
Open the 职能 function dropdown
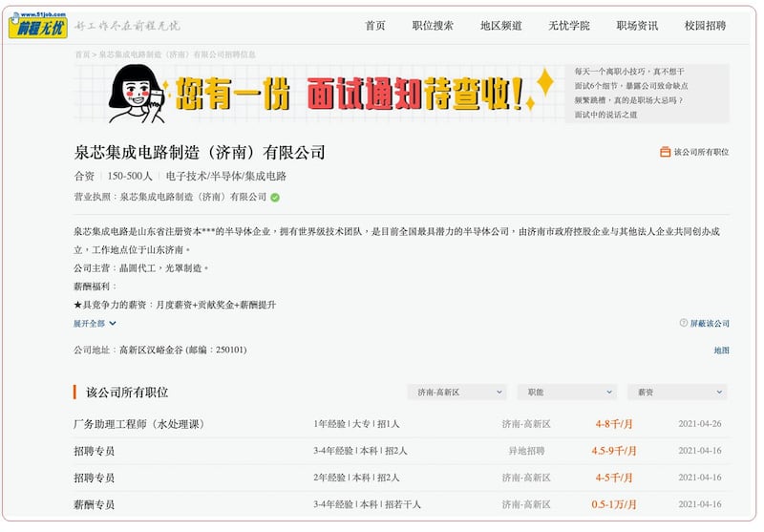click(567, 393)
